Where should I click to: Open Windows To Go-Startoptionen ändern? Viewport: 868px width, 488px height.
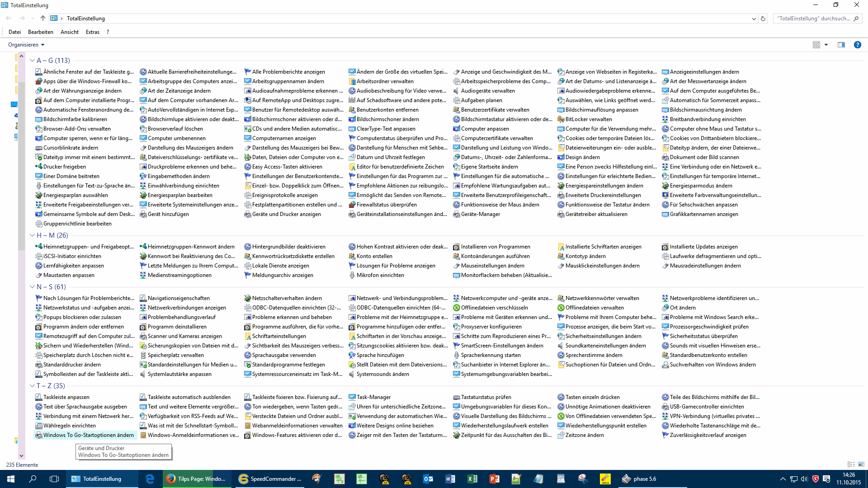pyautogui.click(x=88, y=435)
